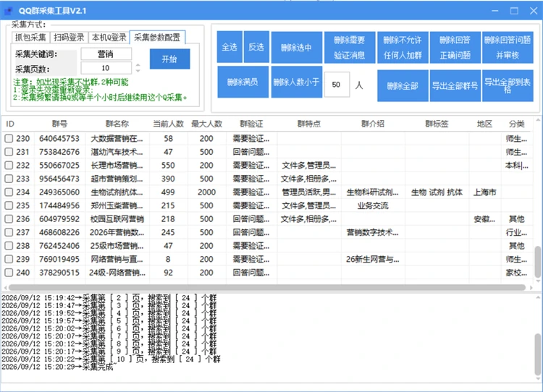Click the 分类 column header
Screen dimensions: 543x392
coord(517,124)
